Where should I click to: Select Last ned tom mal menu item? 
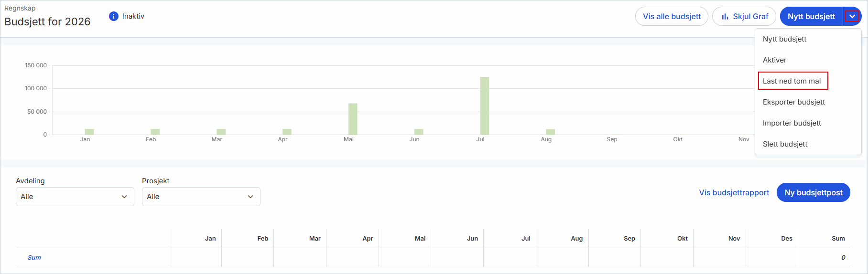tap(792, 81)
